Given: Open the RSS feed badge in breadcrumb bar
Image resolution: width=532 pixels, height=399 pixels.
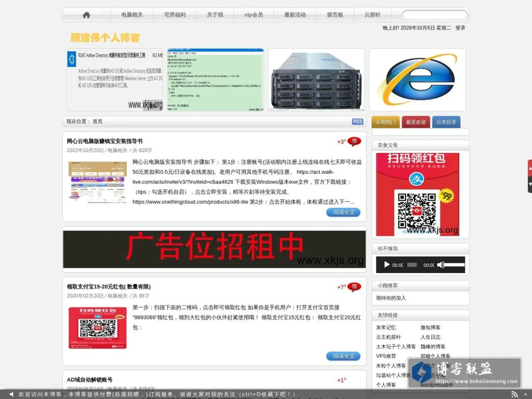Looking at the screenshot, I should pyautogui.click(x=357, y=121).
